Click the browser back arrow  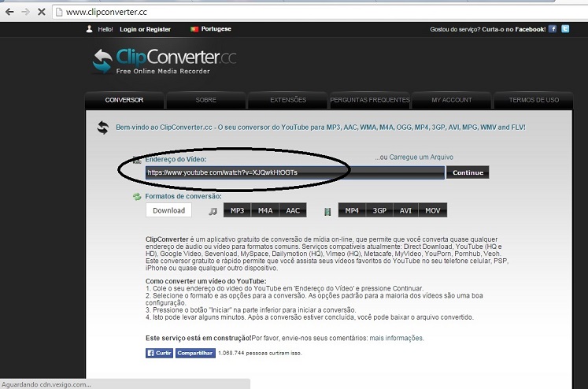click(9, 12)
